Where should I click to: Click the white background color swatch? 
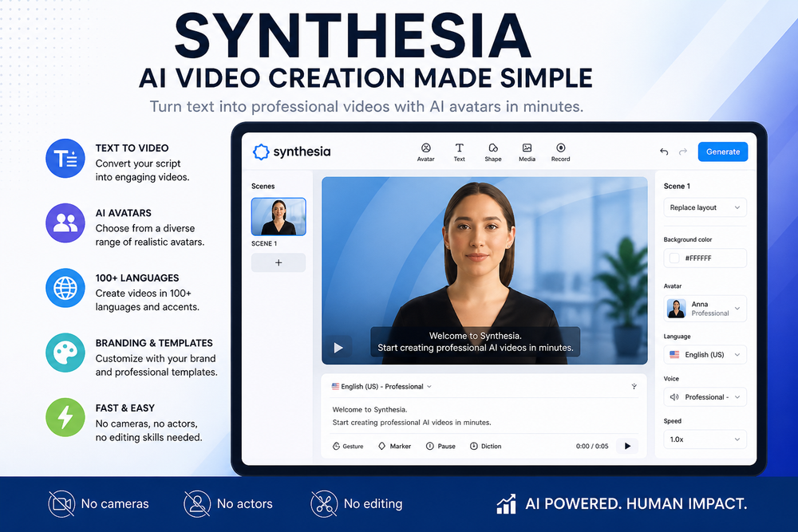[x=674, y=258]
